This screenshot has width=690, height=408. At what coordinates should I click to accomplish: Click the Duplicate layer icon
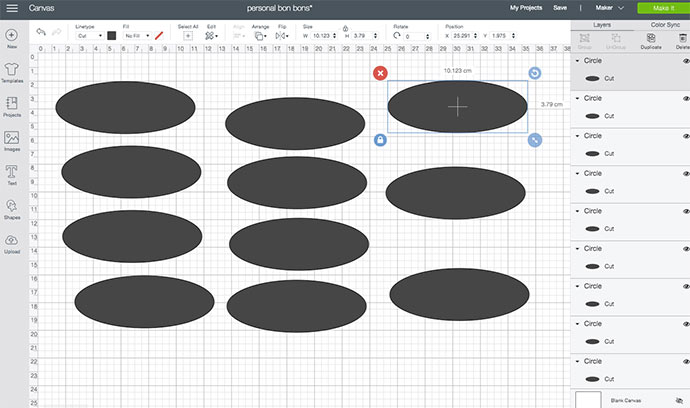click(x=651, y=38)
